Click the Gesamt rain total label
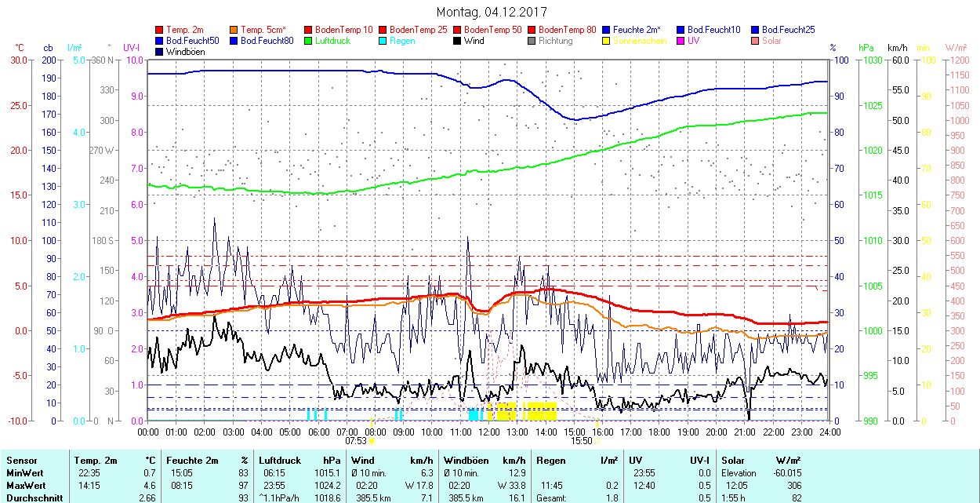Viewport: 980px width, 503px height. coord(554,498)
